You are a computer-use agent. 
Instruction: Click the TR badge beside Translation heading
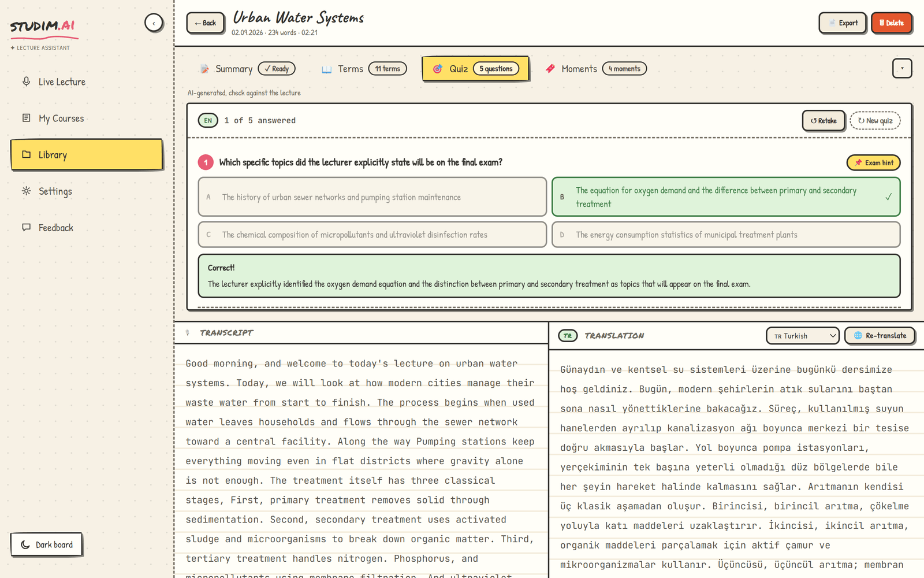tap(568, 336)
